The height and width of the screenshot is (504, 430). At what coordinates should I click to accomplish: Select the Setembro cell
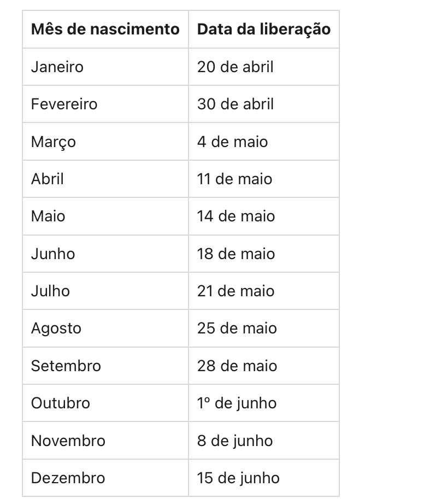click(66, 366)
